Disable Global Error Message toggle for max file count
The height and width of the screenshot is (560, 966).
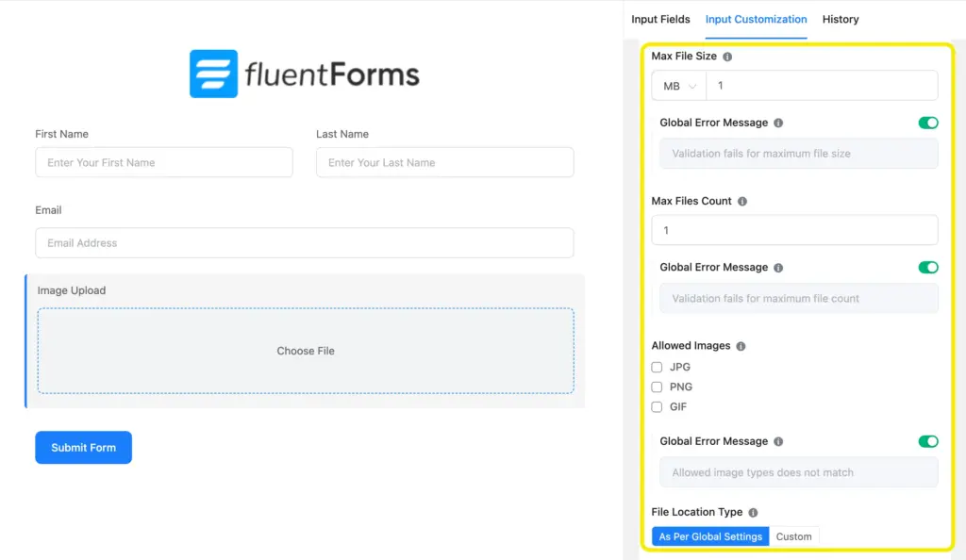928,268
